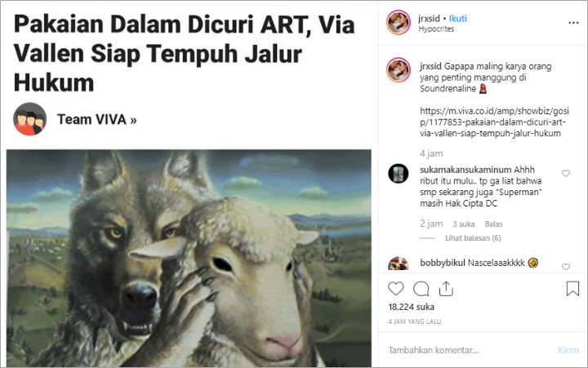The width and height of the screenshot is (588, 368).
Task: Open the sukamakansukaminum avatar
Action: click(x=399, y=174)
